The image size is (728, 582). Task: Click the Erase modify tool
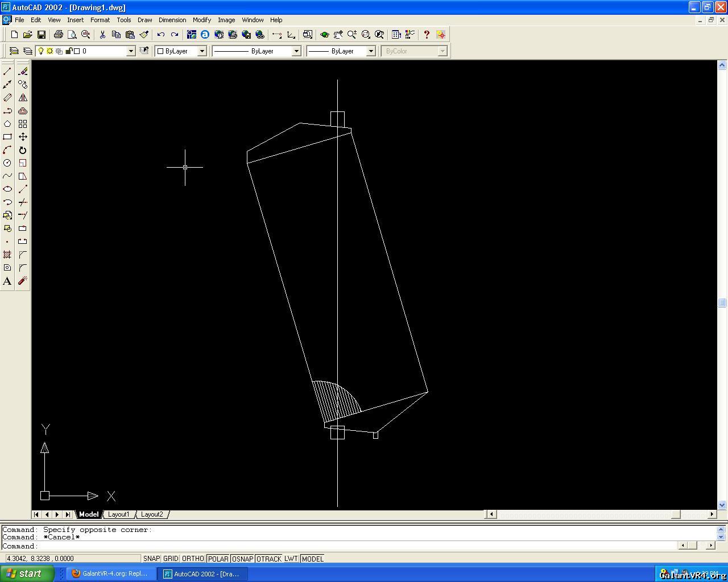(x=23, y=72)
